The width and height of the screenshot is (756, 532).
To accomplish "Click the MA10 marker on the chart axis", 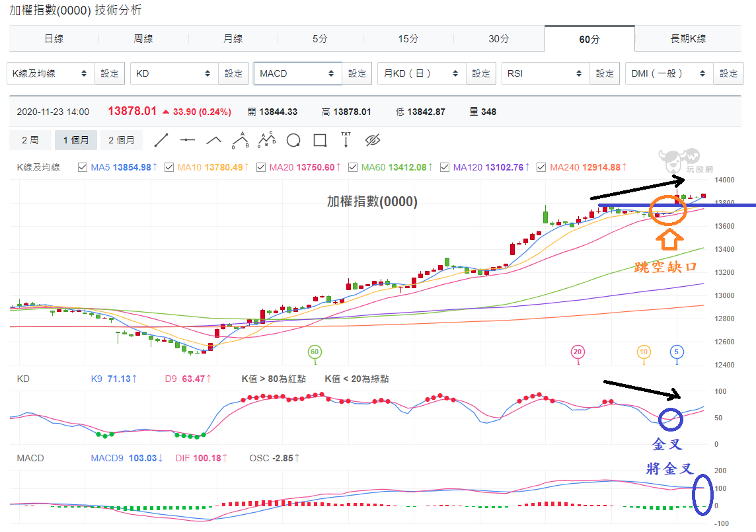I will click(644, 352).
